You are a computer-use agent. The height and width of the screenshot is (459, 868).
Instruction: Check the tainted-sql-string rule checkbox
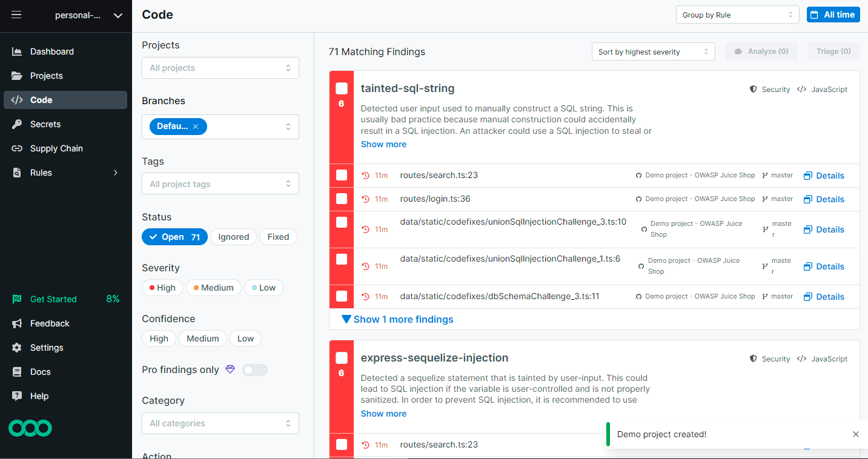[x=342, y=88]
